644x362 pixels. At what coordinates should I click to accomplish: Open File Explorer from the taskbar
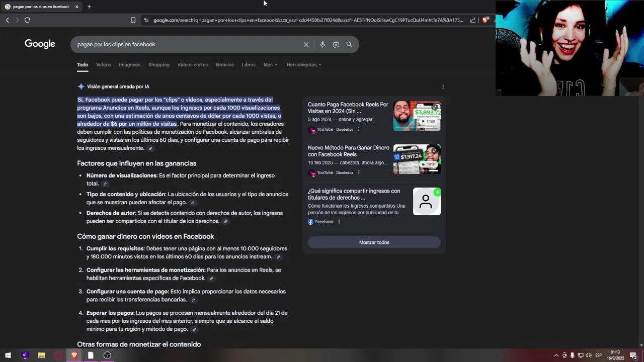click(x=41, y=355)
